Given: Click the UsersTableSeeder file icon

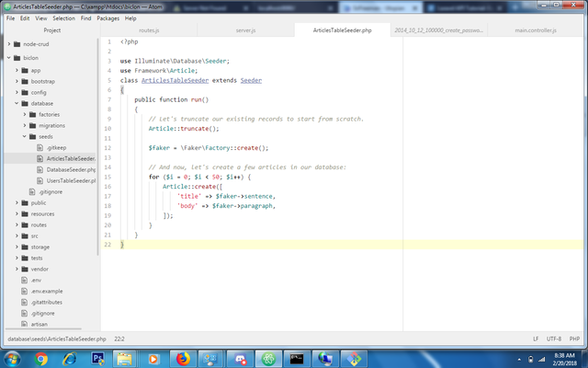Looking at the screenshot, I should coord(40,180).
